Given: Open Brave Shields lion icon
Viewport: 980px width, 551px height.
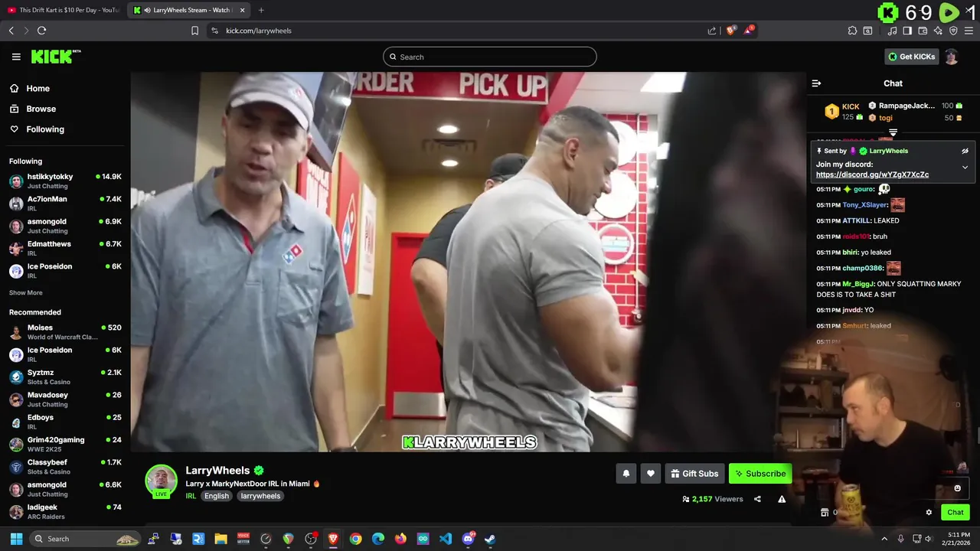Looking at the screenshot, I should 730,31.
